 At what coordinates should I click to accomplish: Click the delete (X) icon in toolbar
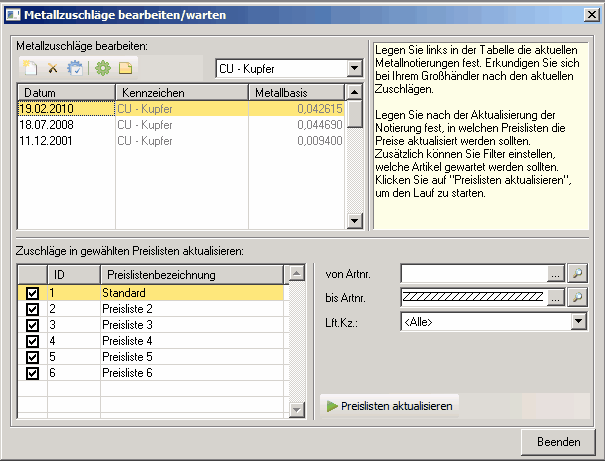click(x=52, y=68)
